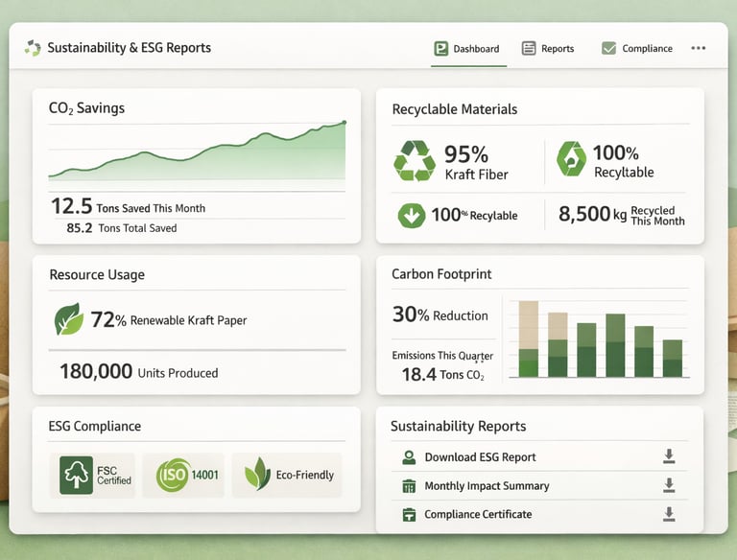Click the ESG Compliance heading
The width and height of the screenshot is (737, 560).
point(94,426)
